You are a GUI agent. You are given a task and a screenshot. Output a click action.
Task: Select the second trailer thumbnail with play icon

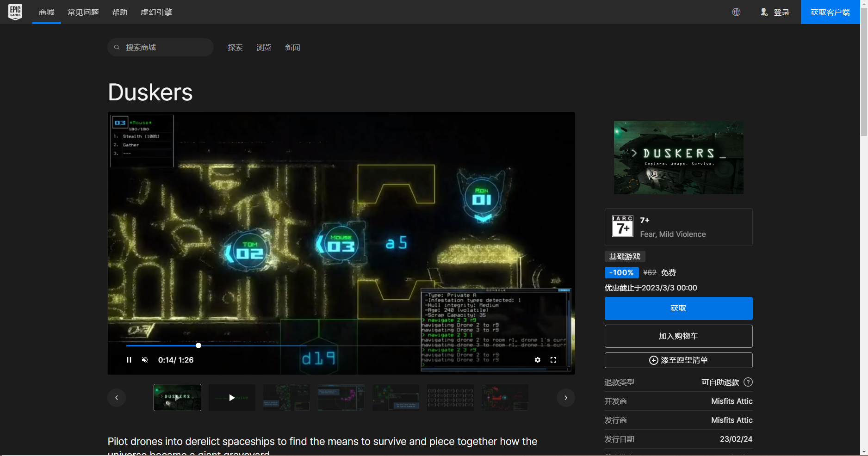(232, 398)
